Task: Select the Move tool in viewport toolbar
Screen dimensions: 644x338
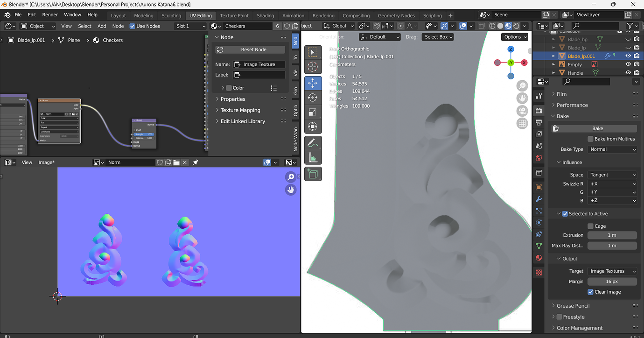Action: (313, 83)
